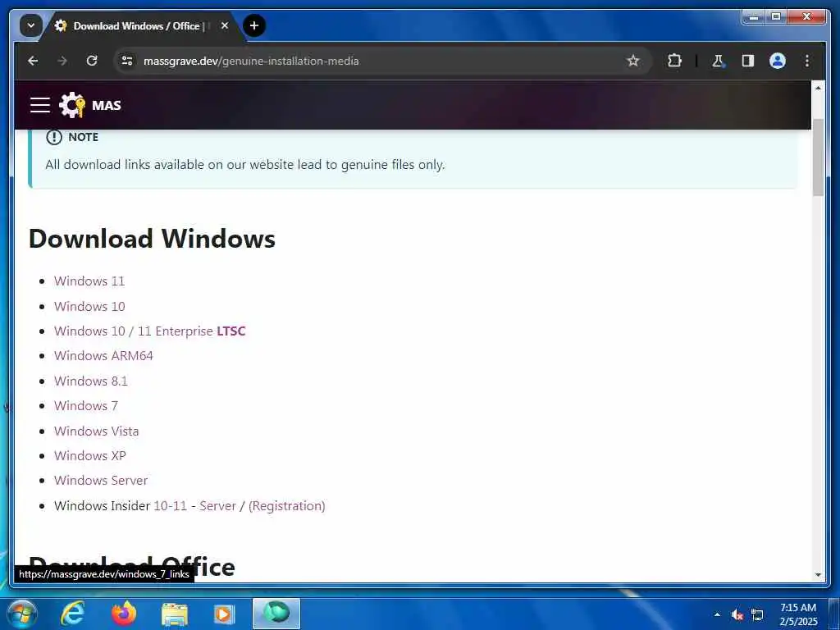
Task: Open the Windows 8.1 link
Action: tap(91, 381)
